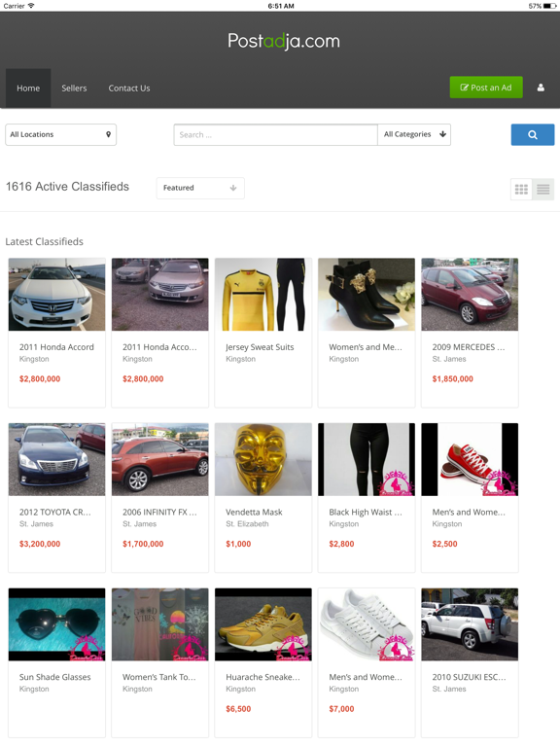Image resolution: width=560 pixels, height=747 pixels.
Task: Click the Huarache Sneake... title
Action: 262,677
